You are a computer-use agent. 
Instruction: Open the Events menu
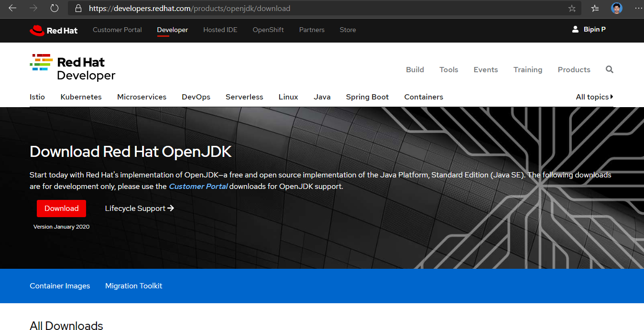click(x=486, y=69)
